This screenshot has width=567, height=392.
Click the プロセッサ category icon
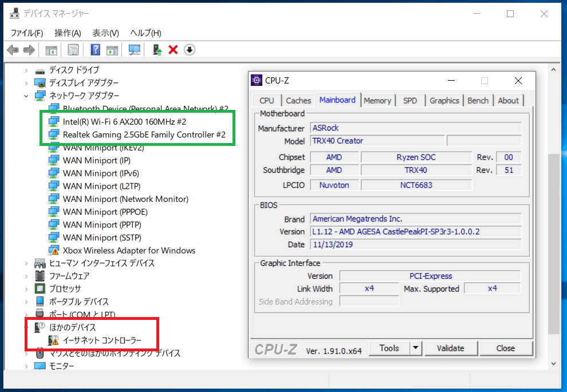tap(40, 288)
